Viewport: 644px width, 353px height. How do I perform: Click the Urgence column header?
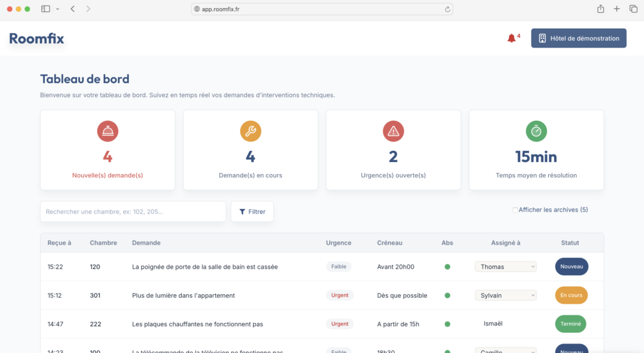[x=338, y=243]
